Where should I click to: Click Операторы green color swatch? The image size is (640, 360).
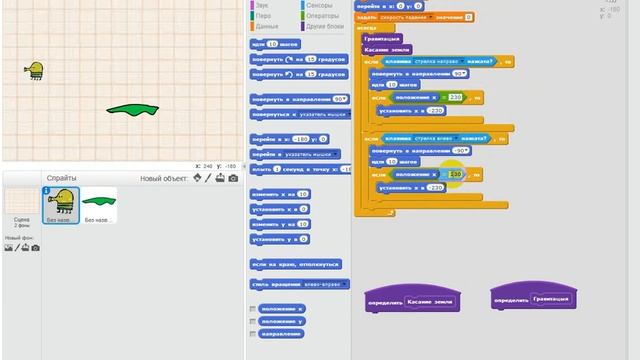tap(302, 16)
